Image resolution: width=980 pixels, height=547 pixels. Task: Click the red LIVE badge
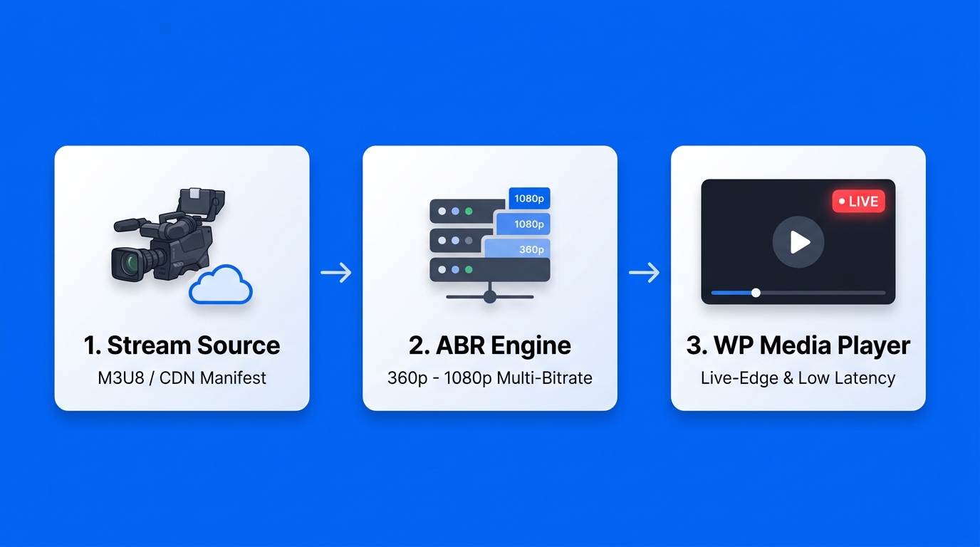pos(858,202)
